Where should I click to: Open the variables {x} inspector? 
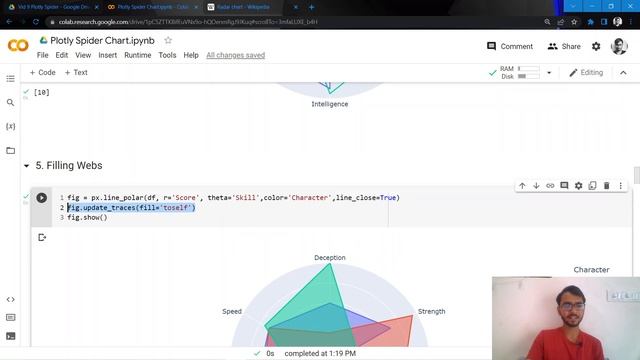[11, 127]
